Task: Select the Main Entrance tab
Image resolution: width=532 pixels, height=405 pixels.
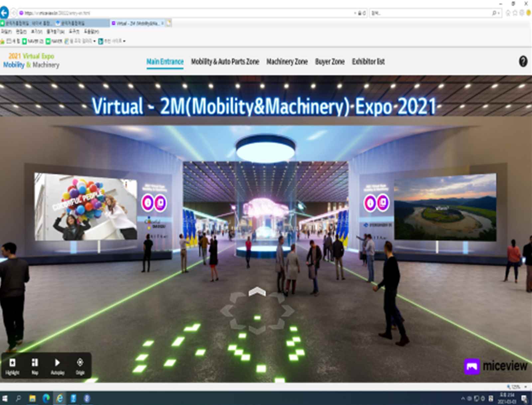Action: click(x=165, y=62)
